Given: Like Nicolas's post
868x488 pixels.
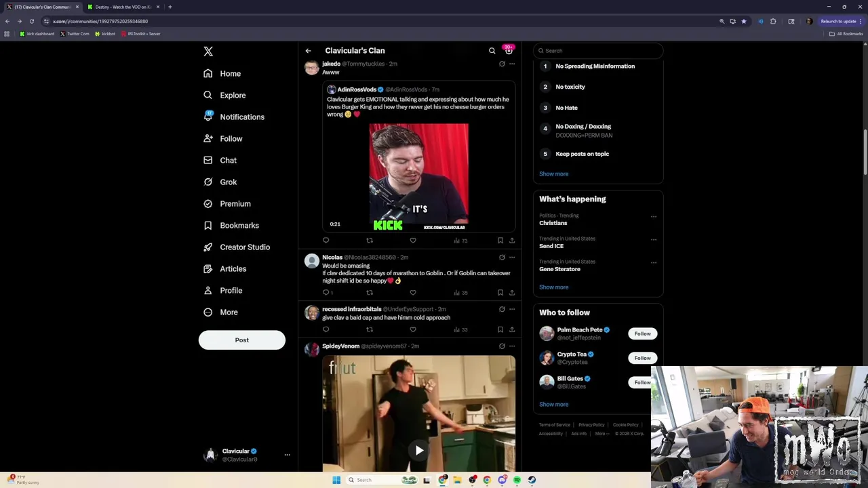Looking at the screenshot, I should click(x=413, y=293).
